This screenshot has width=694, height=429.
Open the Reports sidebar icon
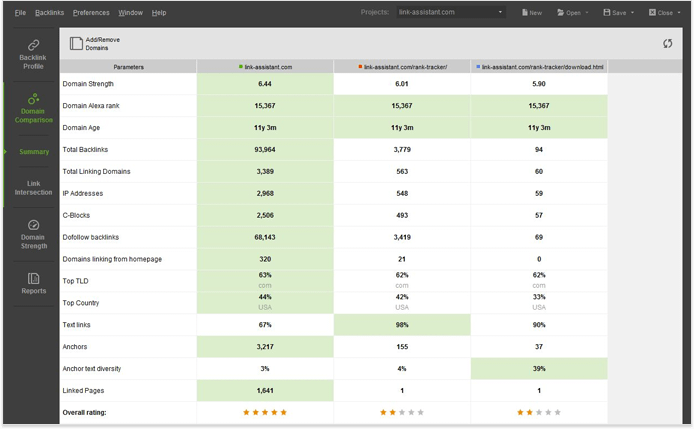34,278
